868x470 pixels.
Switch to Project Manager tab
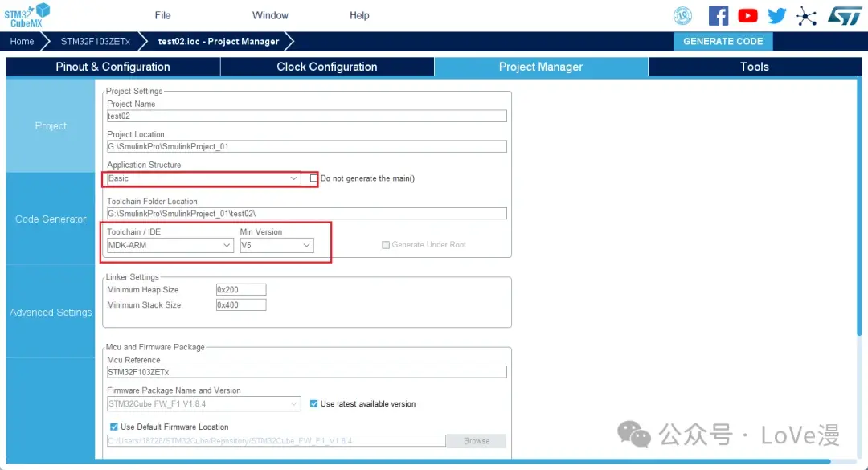pos(541,67)
